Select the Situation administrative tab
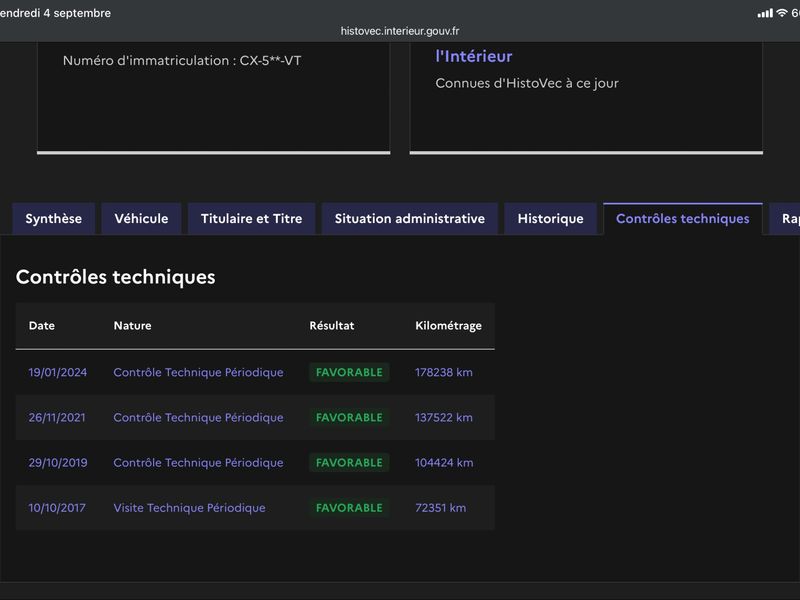Viewport: 800px width, 600px height. [x=410, y=219]
